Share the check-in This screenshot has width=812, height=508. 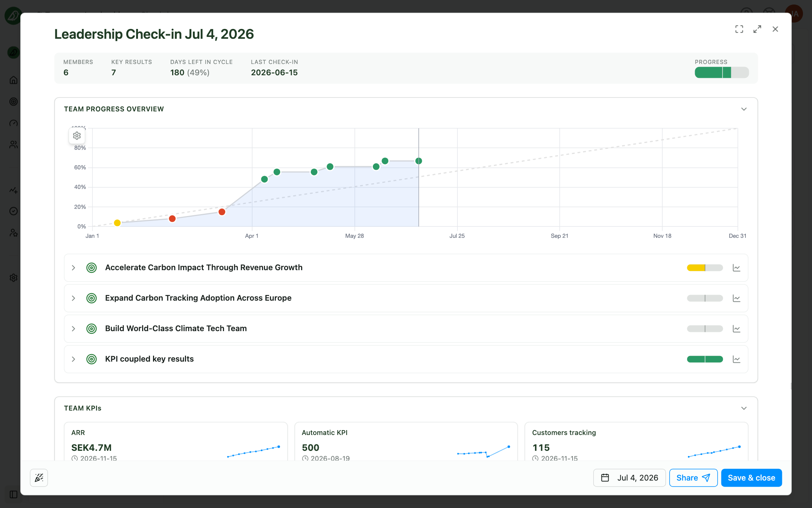click(693, 478)
